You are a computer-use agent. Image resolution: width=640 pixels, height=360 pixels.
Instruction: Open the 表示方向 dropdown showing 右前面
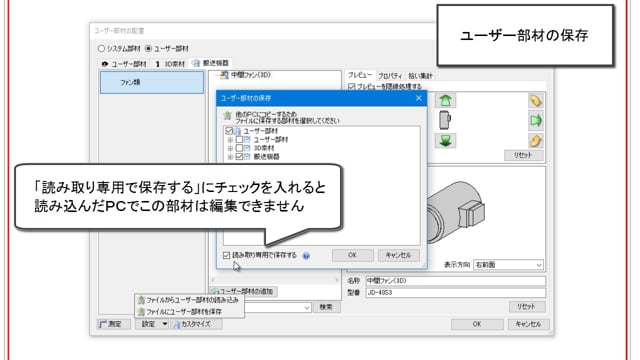click(x=508, y=265)
